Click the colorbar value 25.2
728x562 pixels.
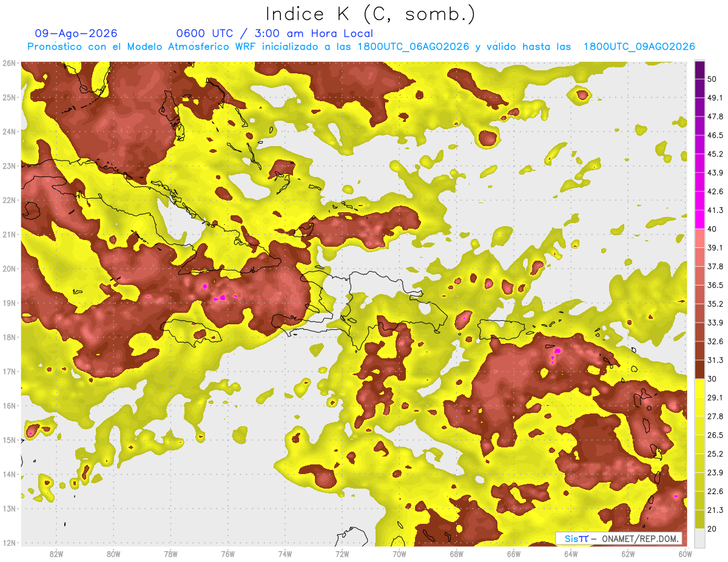[715, 453]
